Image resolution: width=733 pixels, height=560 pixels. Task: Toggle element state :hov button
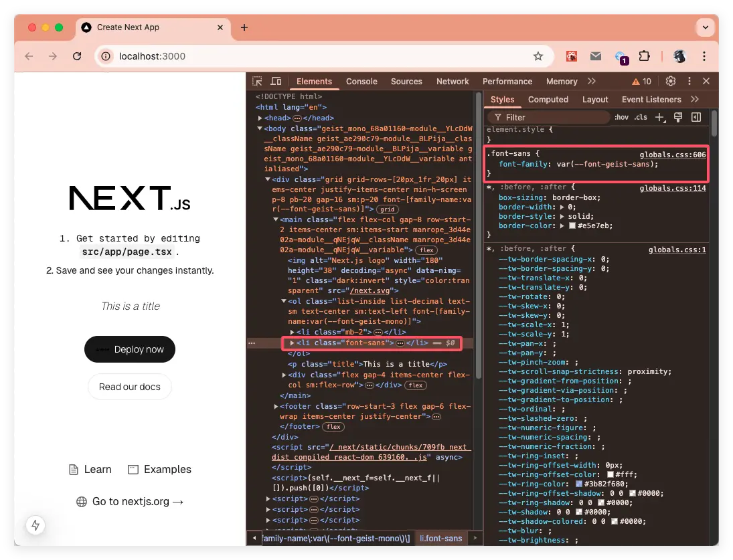pos(621,117)
